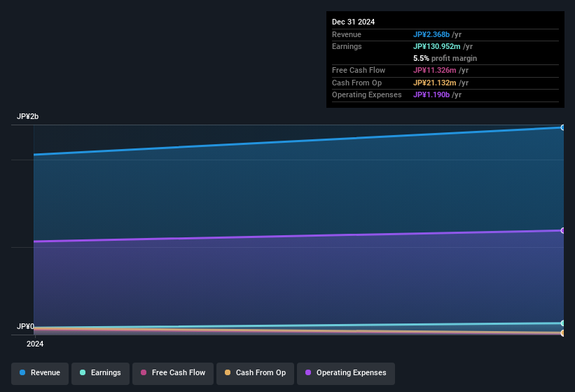
Task: Toggle the Operating Expenses legend button
Action: (x=345, y=373)
